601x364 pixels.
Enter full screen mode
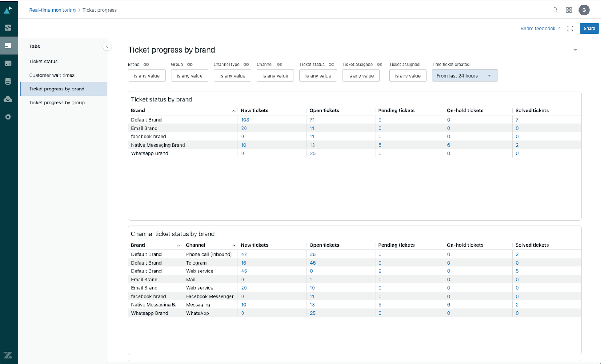point(570,29)
